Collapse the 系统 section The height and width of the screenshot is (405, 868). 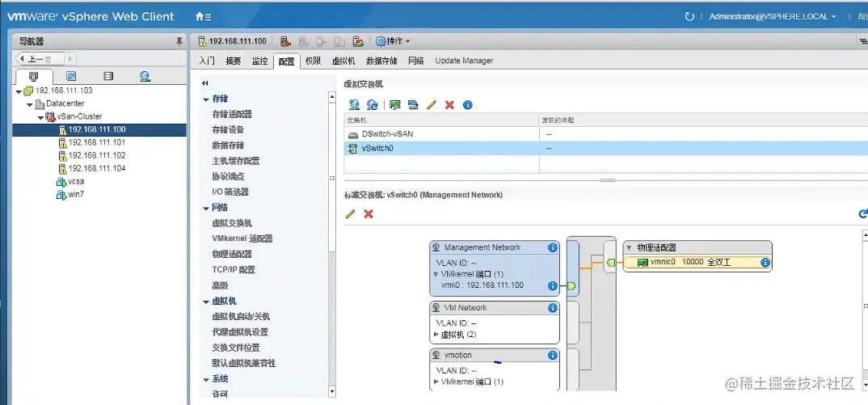tap(206, 379)
